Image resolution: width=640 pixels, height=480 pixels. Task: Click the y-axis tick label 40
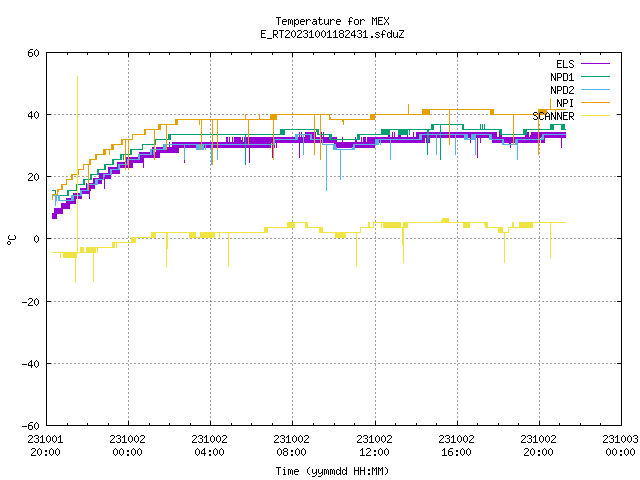point(33,115)
